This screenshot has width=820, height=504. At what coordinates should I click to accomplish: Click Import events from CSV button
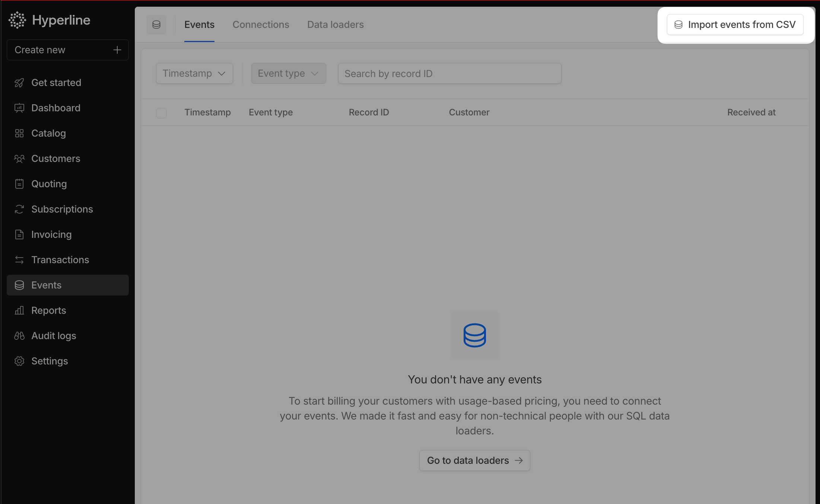coord(735,25)
